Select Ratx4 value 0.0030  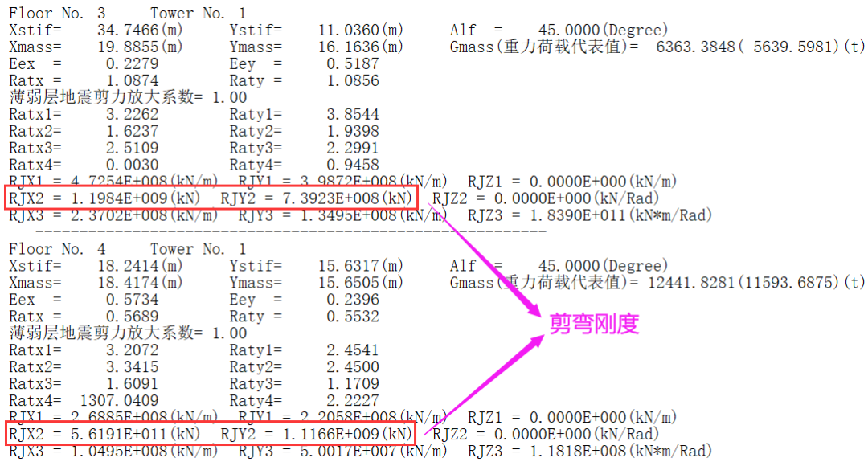click(x=133, y=165)
